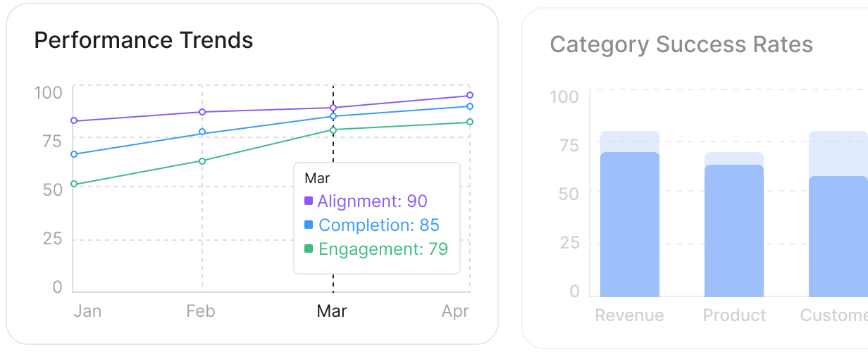Click the green Engagement swatch in tooltip
This screenshot has width=868, height=352.
click(x=309, y=249)
